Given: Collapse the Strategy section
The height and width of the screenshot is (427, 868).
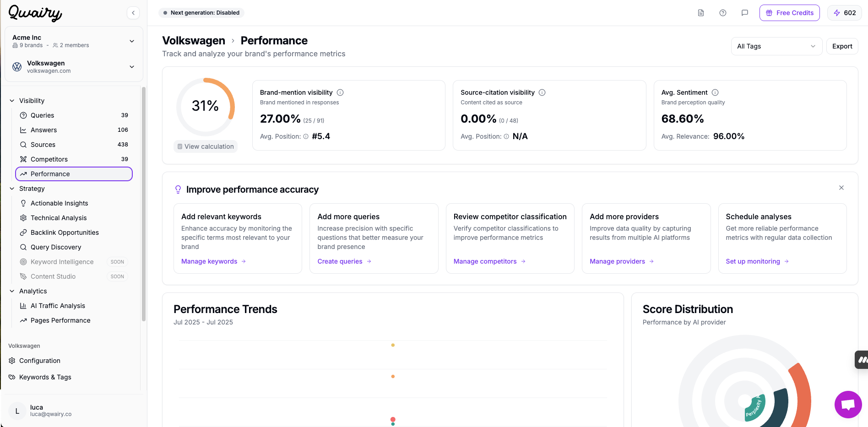Looking at the screenshot, I should [12, 189].
